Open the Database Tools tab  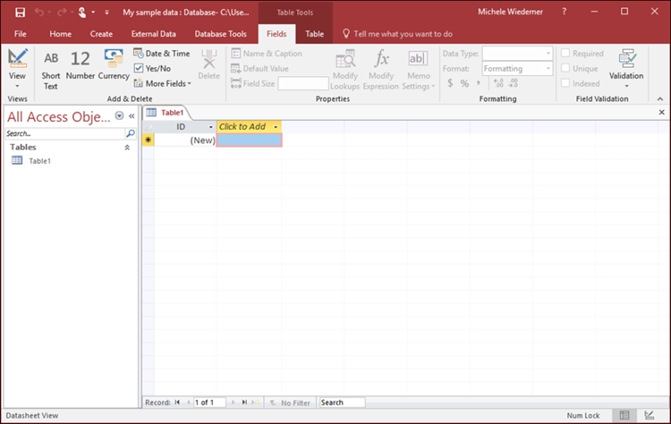pos(220,34)
